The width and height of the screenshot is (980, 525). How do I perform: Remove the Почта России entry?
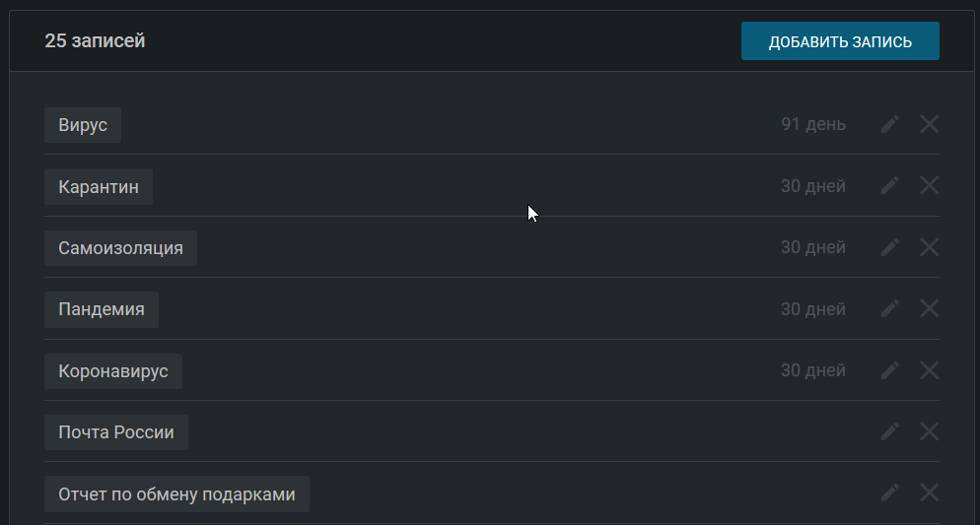pyautogui.click(x=929, y=431)
